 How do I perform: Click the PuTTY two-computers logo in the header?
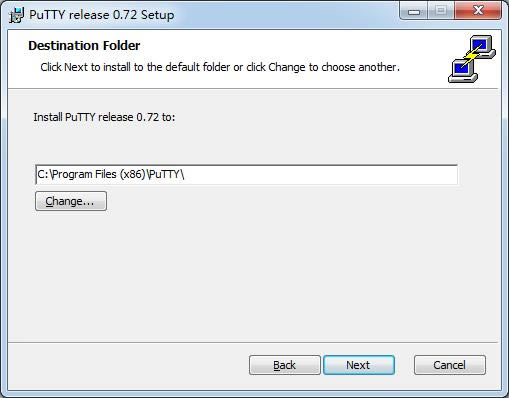click(x=472, y=59)
